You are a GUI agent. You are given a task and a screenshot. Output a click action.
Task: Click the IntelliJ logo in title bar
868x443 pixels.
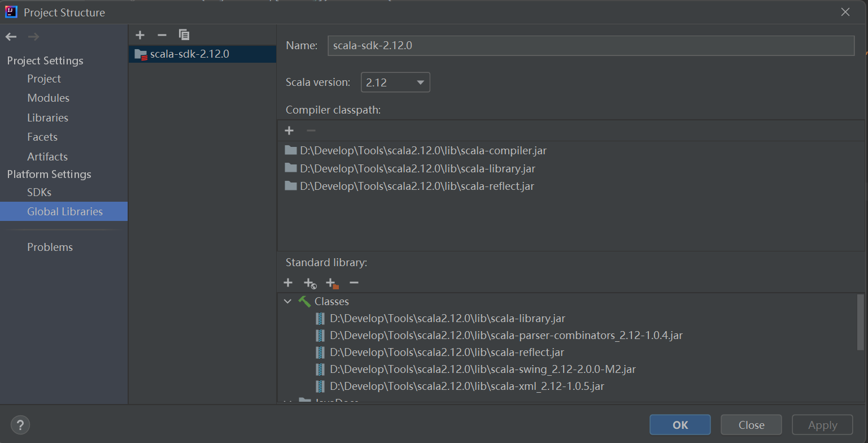coord(11,12)
